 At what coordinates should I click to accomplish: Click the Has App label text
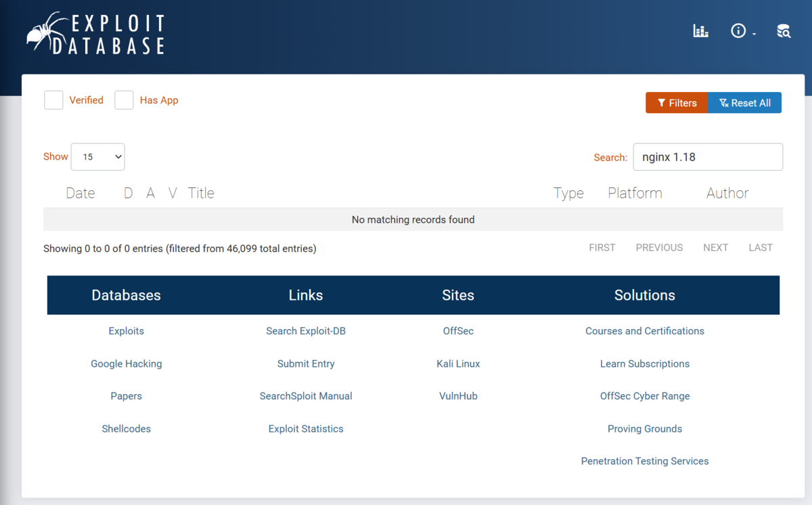(x=159, y=100)
